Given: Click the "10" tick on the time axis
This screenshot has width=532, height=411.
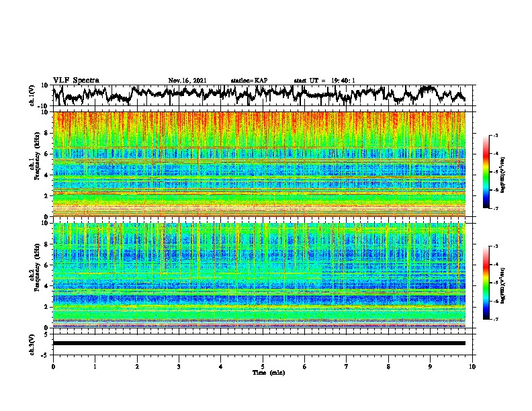Looking at the screenshot, I should pos(472,367).
